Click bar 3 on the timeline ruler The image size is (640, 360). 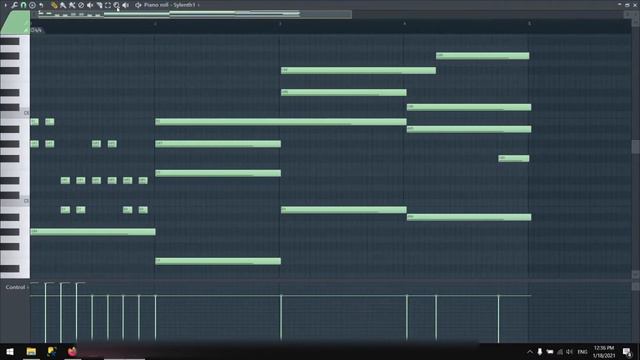280,24
